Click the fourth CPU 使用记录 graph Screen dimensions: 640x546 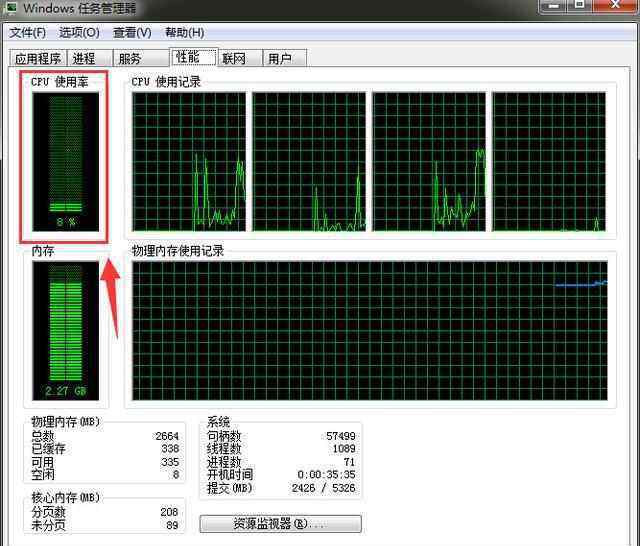tap(549, 162)
